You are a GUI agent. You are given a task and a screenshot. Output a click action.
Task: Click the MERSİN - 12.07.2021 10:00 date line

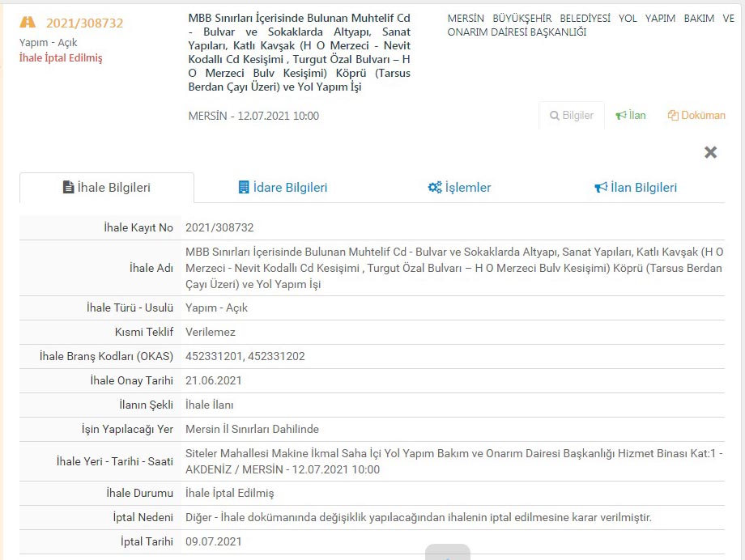253,116
